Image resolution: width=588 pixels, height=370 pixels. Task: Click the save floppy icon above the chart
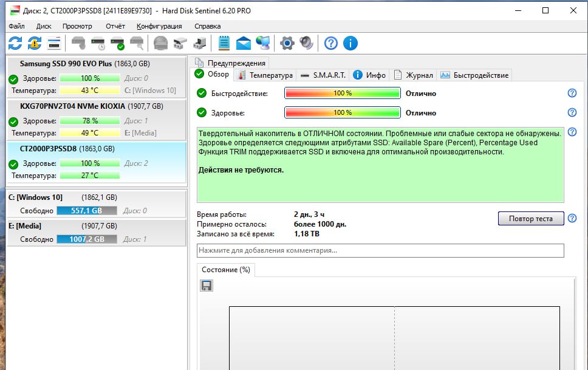(207, 286)
